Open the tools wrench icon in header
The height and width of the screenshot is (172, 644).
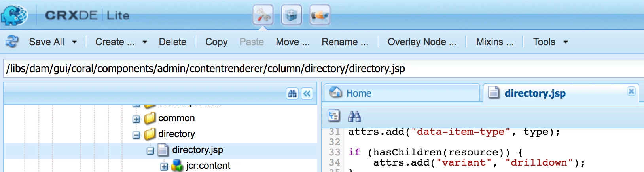[x=263, y=15]
